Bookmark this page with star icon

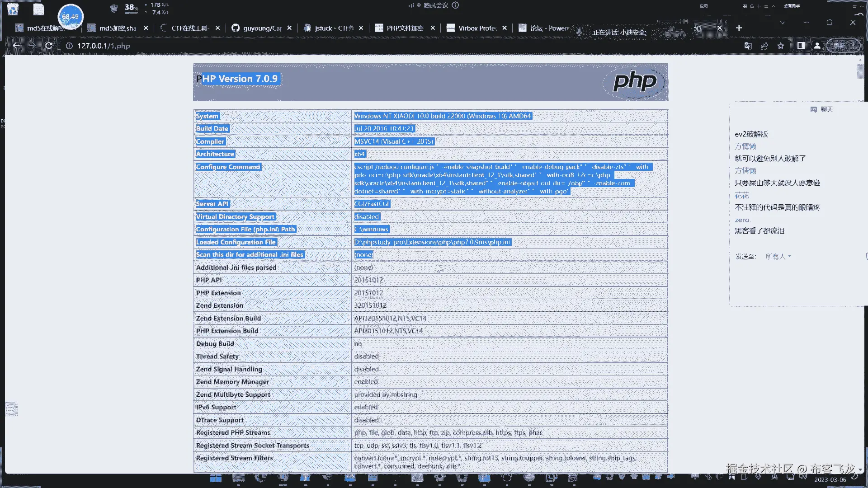[x=781, y=46]
